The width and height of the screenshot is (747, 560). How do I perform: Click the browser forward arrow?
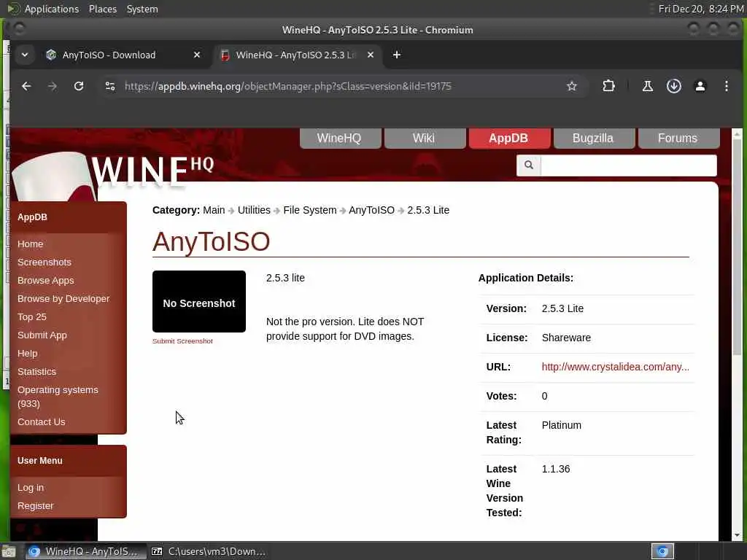point(53,86)
